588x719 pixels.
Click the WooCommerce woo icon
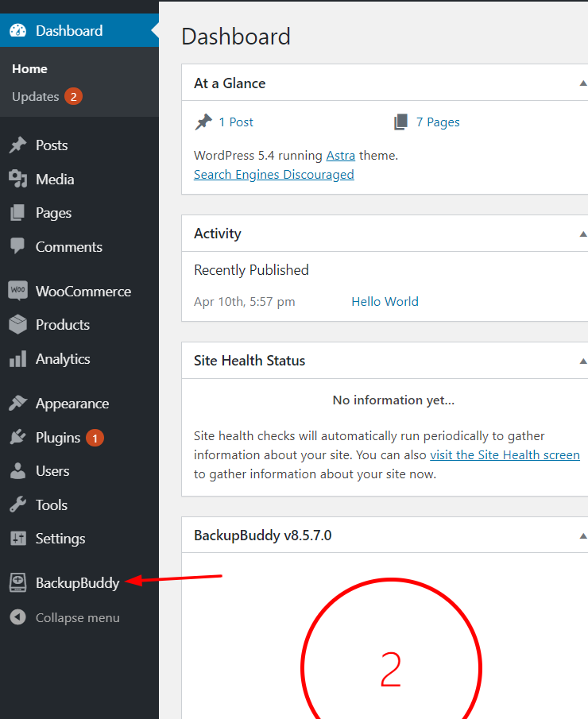click(x=18, y=291)
